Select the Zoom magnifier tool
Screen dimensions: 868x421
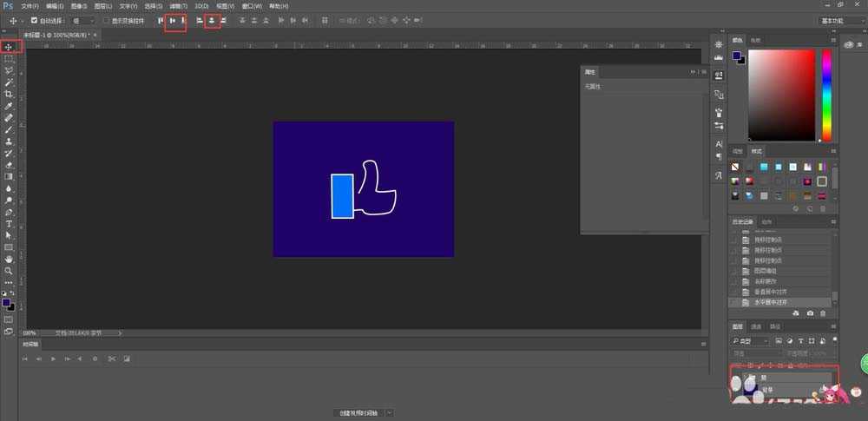[10, 271]
